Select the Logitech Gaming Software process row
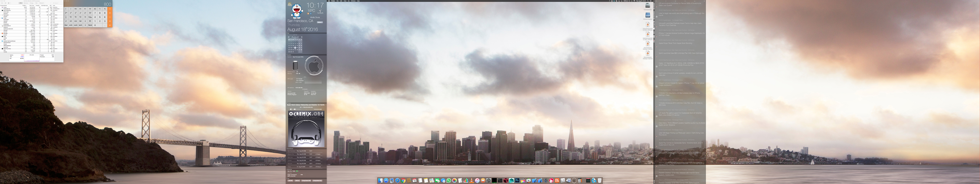The height and width of the screenshot is (184, 980). [x=32, y=41]
